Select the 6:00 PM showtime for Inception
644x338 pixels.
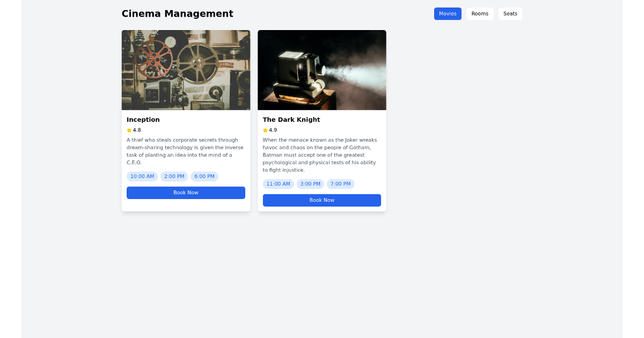[204, 176]
